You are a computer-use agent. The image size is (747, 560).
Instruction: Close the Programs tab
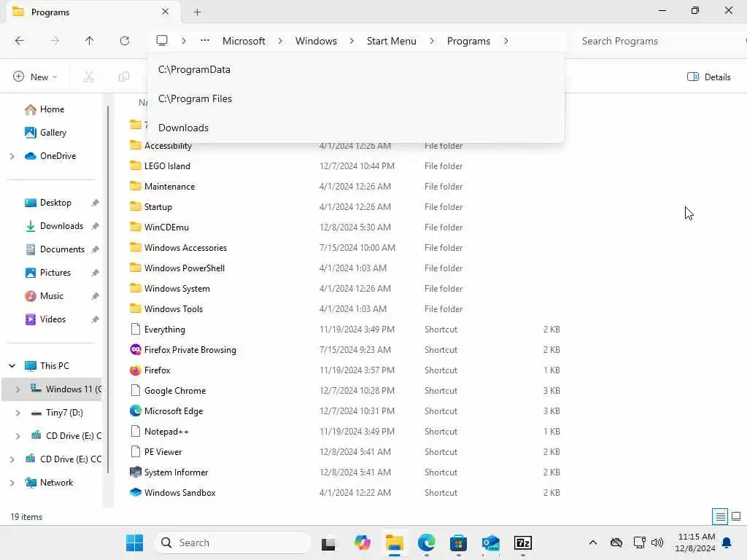tap(166, 12)
